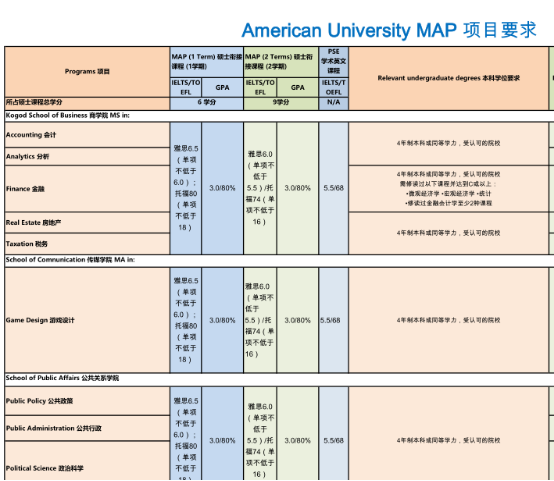The image size is (554, 481).
Task: Select the MAP (1 Term) header cell
Action: click(x=207, y=62)
